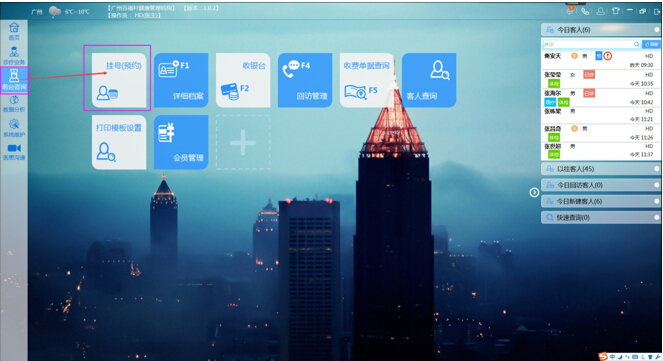Open the user profile icon in top bar
Viewport: 663px width, 361px height.
tap(600, 11)
